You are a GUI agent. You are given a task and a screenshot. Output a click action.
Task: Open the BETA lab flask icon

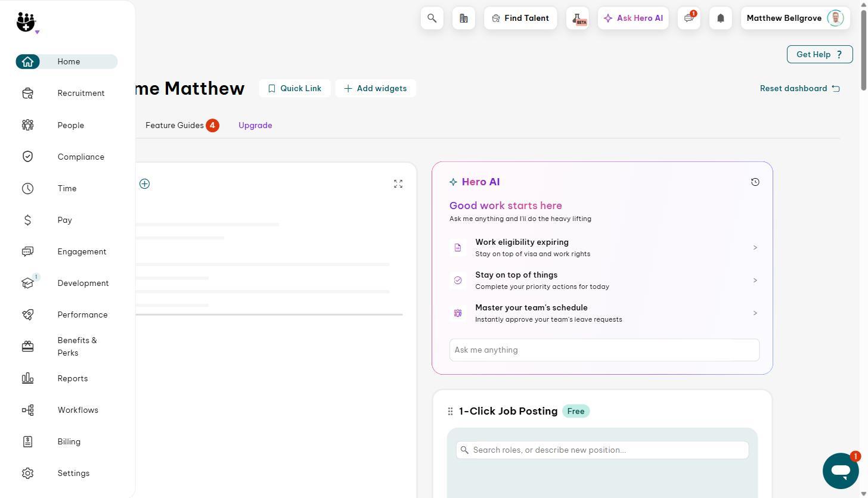click(578, 18)
